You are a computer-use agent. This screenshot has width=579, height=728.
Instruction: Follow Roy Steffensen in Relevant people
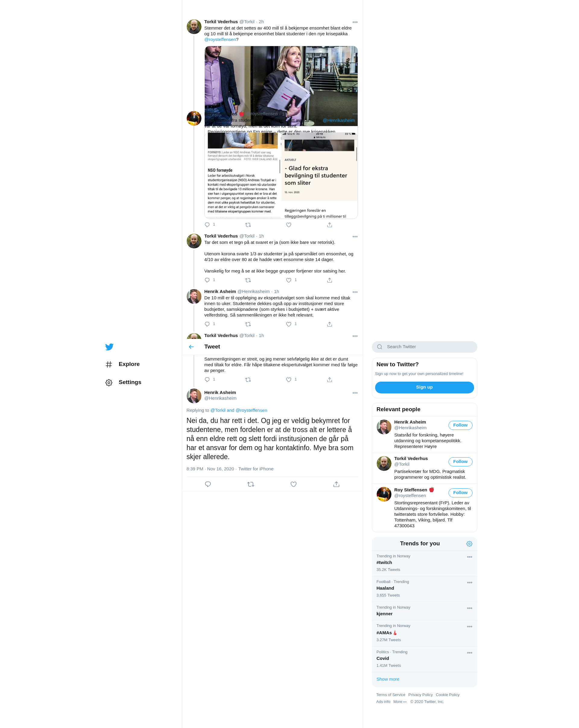pyautogui.click(x=460, y=493)
